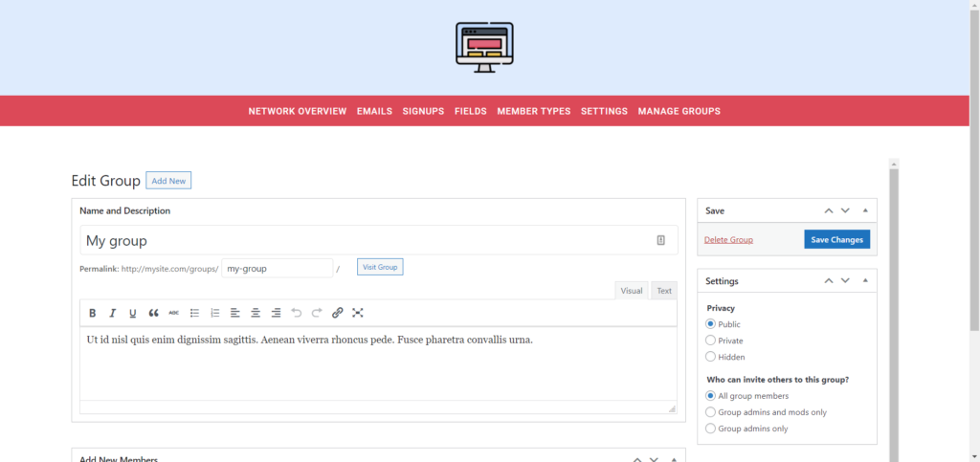Open the Settings navigation item
Image resolution: width=980 pixels, height=462 pixels.
coord(605,111)
